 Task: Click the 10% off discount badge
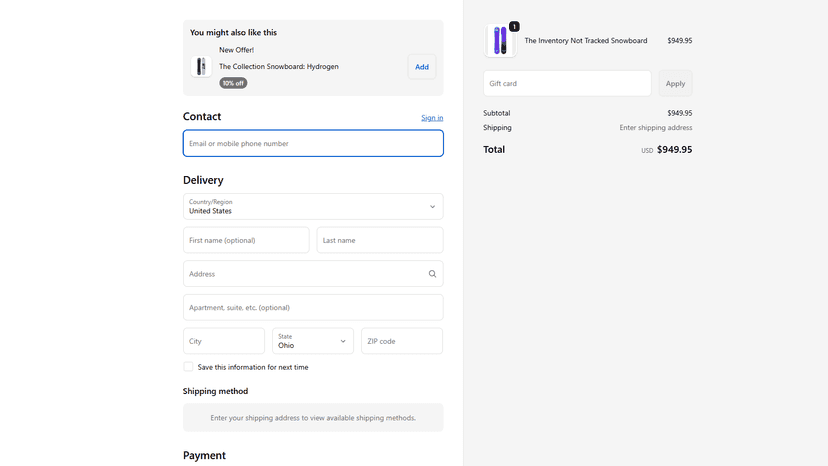point(233,83)
